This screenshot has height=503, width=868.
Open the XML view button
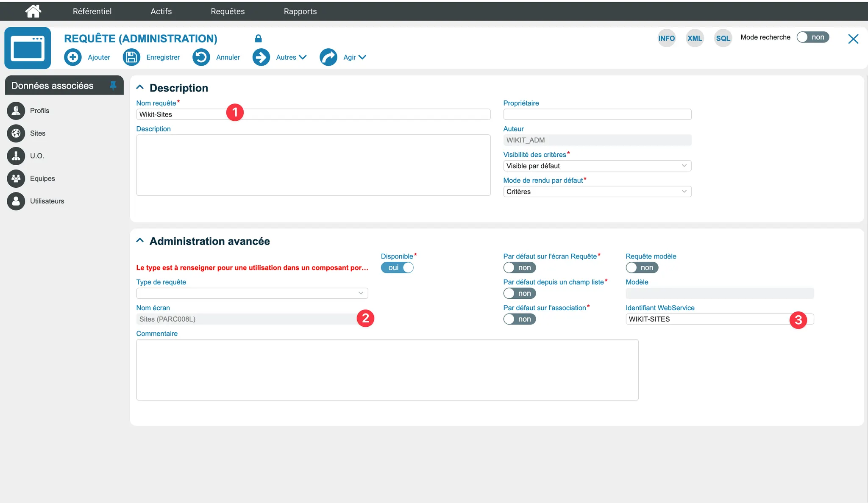click(694, 38)
